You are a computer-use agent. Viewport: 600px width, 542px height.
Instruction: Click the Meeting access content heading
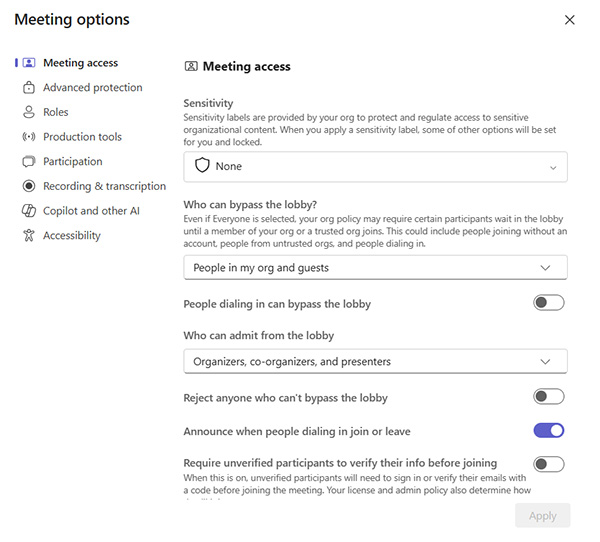click(246, 66)
